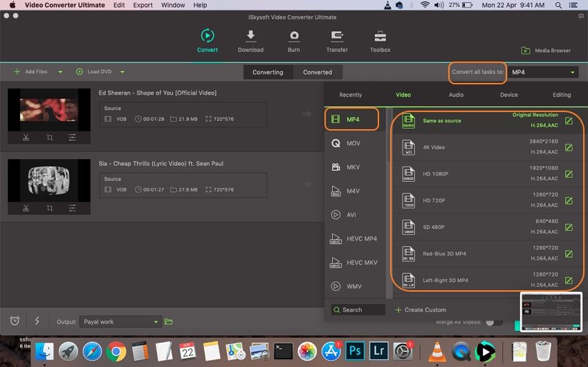Image resolution: width=588 pixels, height=367 pixels.
Task: Open the output folder icon
Action: 169,321
